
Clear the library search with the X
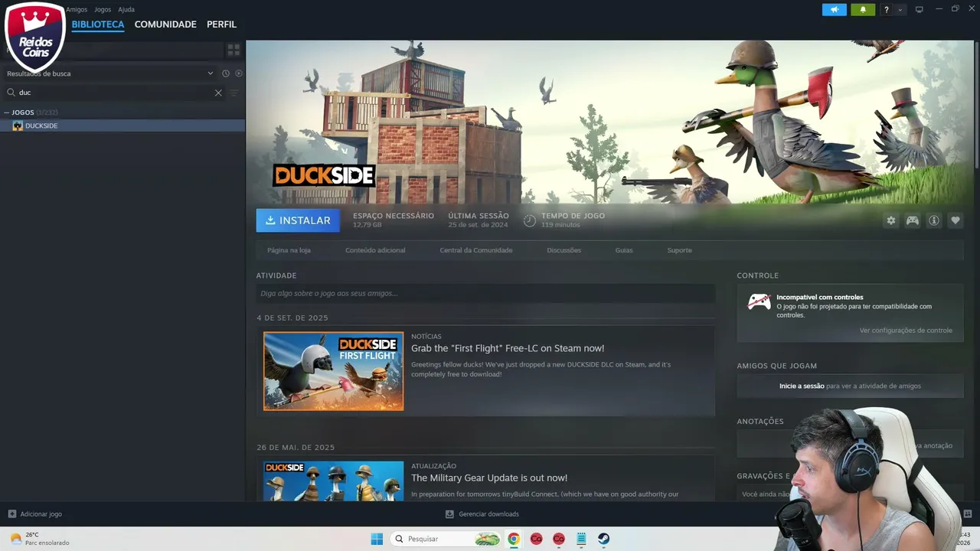click(218, 93)
